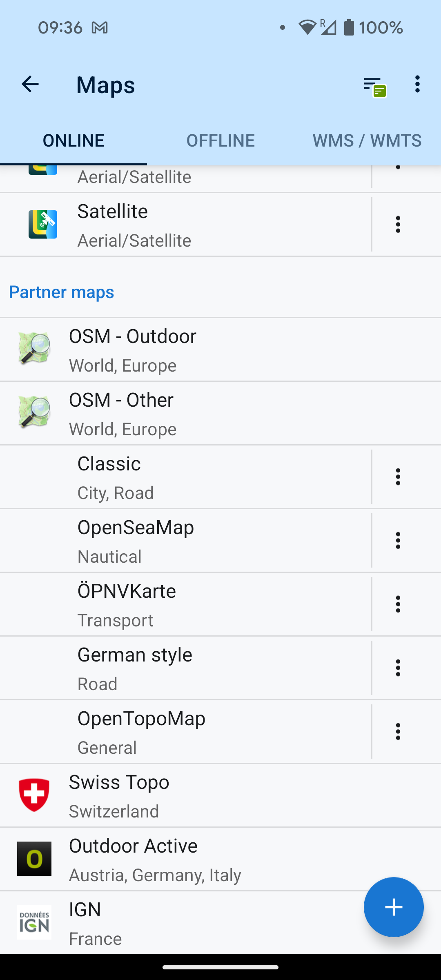Tap the blue add map button
Screen dimensions: 441x980
pos(394,907)
